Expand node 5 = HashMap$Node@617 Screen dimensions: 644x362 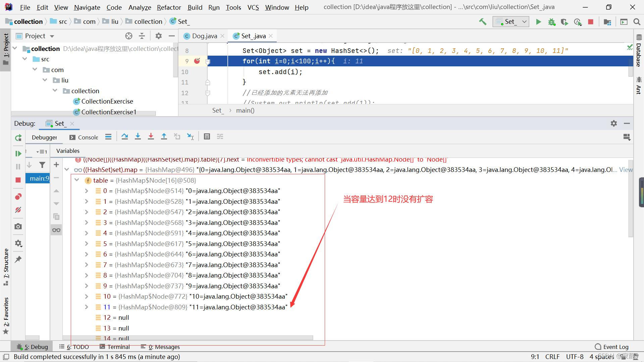87,244
